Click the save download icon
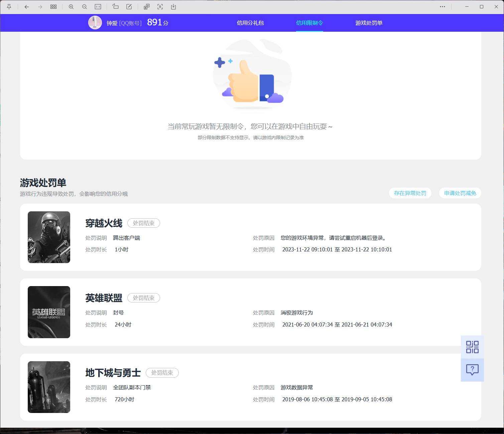This screenshot has height=434, width=504. (173, 7)
